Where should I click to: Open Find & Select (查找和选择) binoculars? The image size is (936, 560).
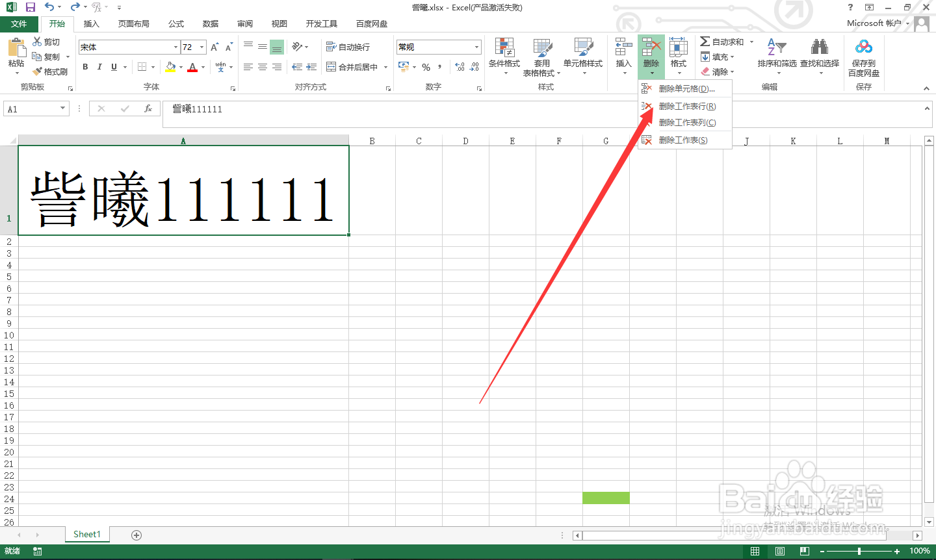point(820,55)
